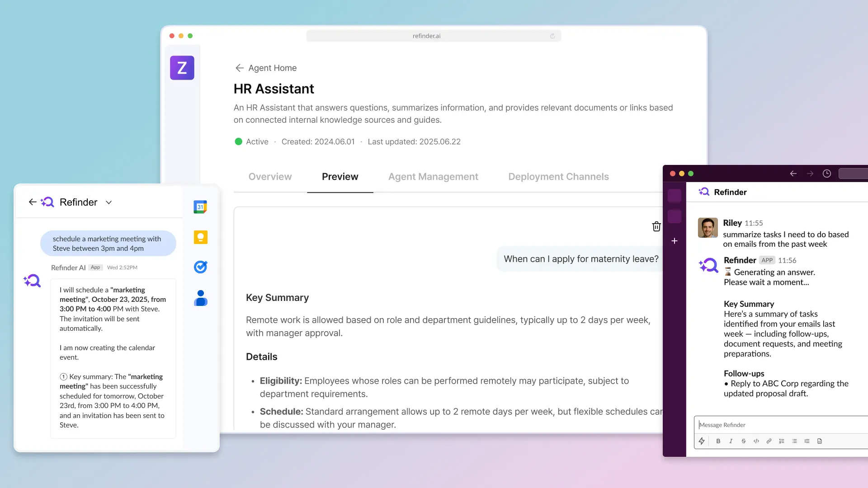Viewport: 868px width, 488px height.
Task: Click the Message Refinder input field
Action: tap(780, 425)
